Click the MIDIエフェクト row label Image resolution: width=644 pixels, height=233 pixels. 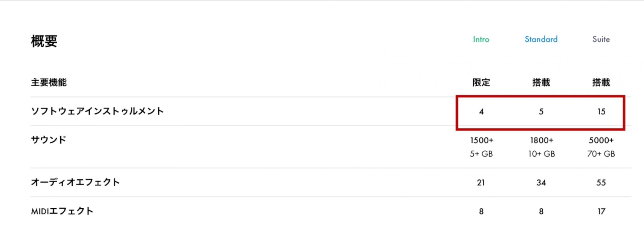(x=62, y=211)
